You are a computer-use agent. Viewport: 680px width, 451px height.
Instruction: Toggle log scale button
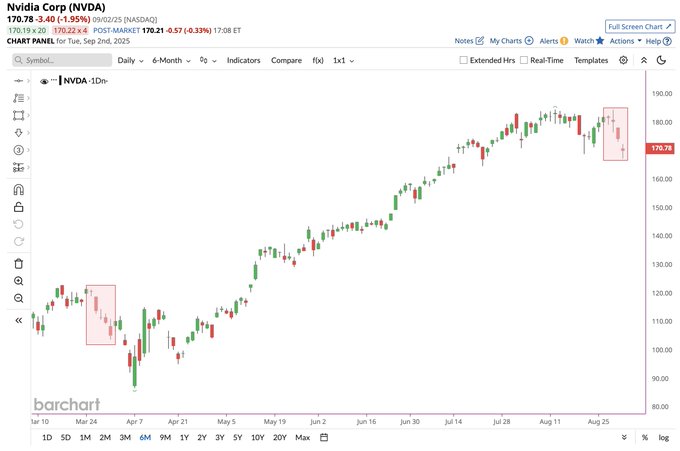click(664, 438)
